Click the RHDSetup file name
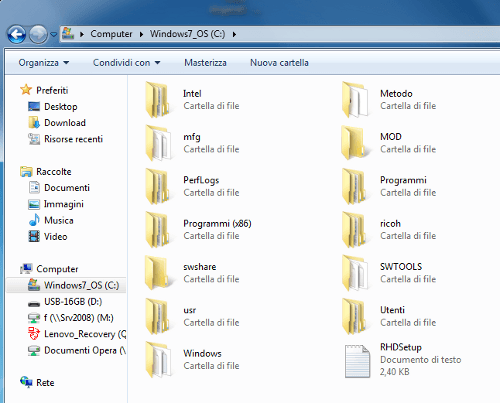This screenshot has width=500, height=403. pyautogui.click(x=401, y=347)
